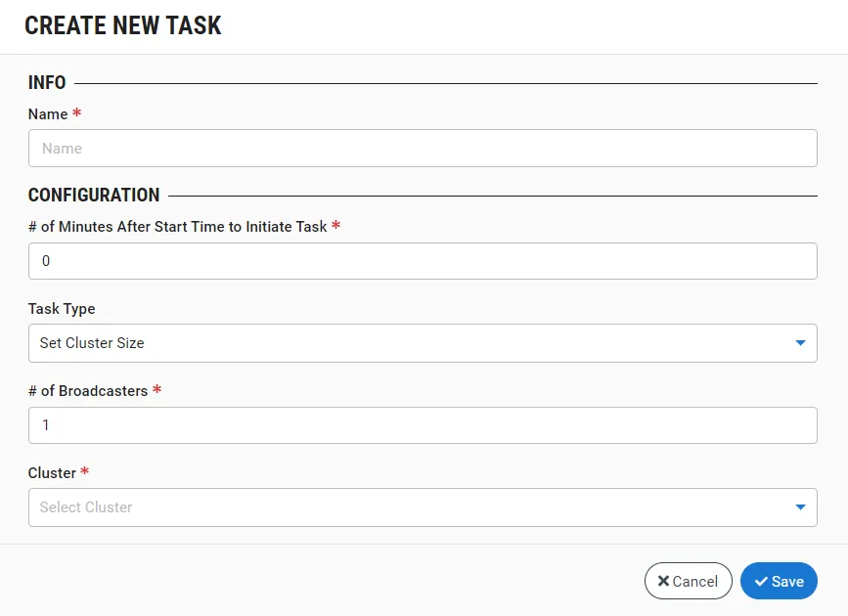This screenshot has height=616, width=848.
Task: Click the Name input field
Action: [423, 149]
